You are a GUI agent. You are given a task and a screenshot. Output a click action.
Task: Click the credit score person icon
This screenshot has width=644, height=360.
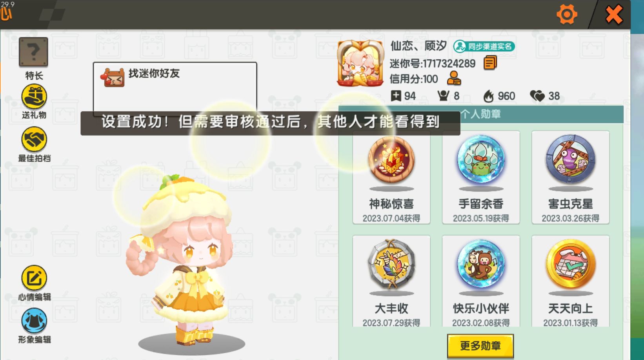(454, 78)
